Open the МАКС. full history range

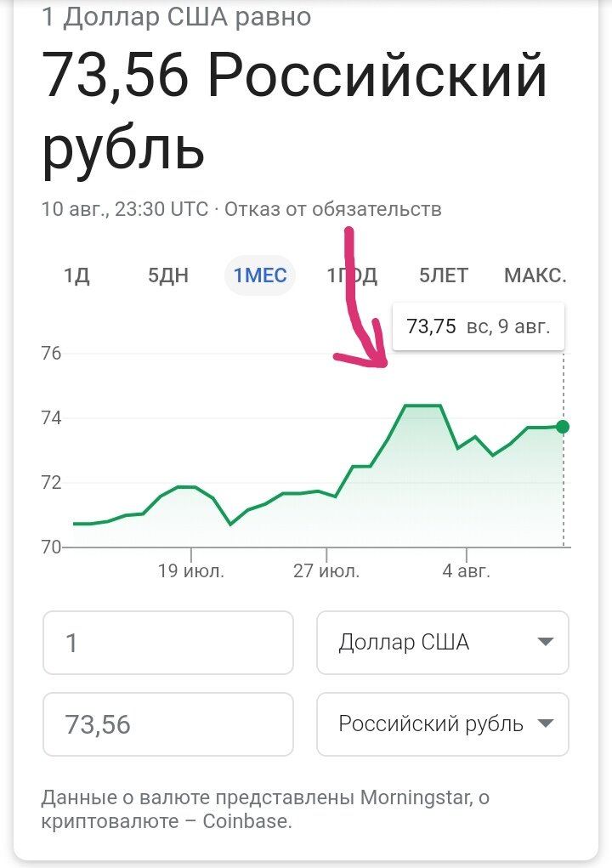coord(535,276)
